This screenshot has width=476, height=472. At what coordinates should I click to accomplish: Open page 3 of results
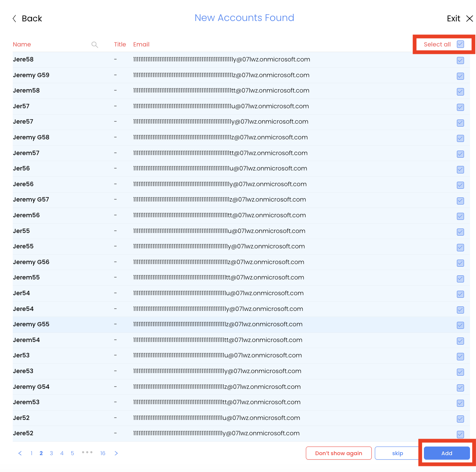(x=51, y=453)
